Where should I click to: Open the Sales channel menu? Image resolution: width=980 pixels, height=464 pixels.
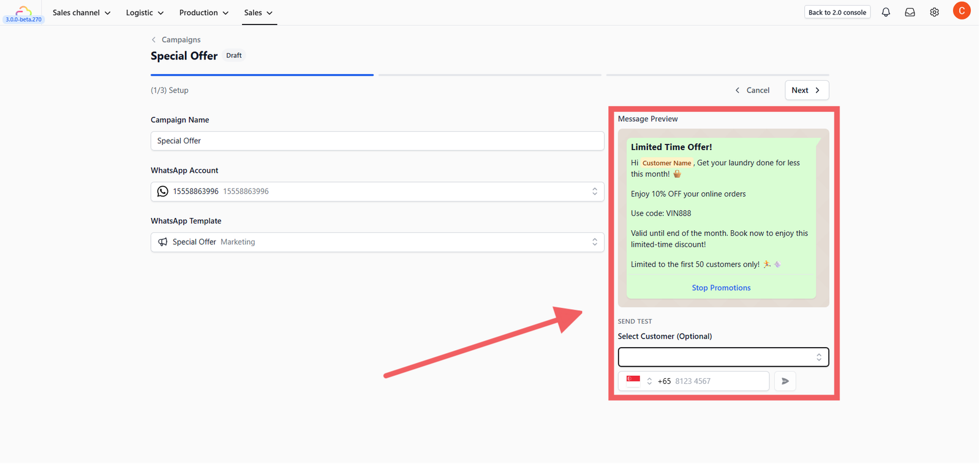point(81,13)
